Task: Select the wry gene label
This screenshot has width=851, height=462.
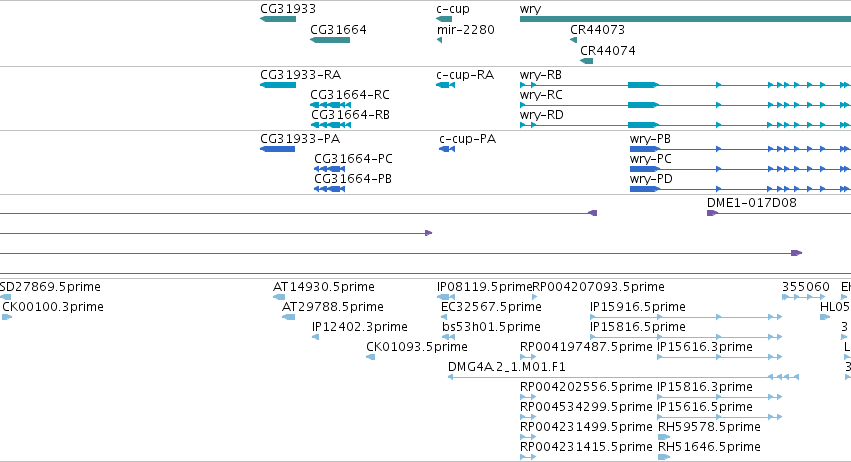Action: (x=530, y=9)
